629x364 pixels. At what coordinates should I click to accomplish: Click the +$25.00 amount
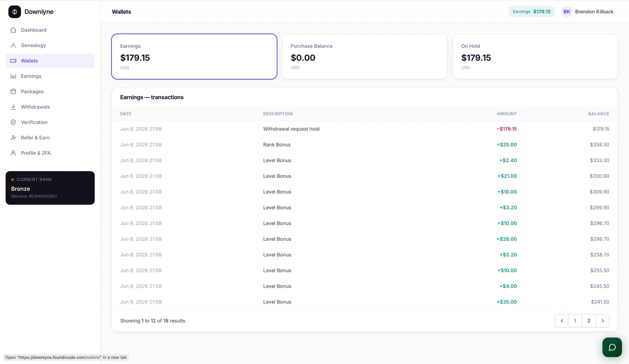pos(506,145)
